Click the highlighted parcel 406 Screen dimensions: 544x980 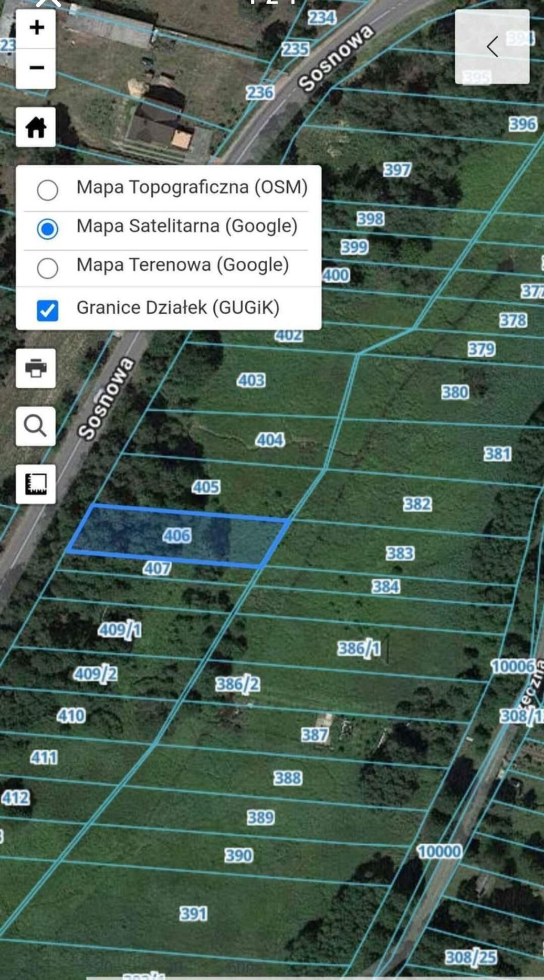pyautogui.click(x=177, y=535)
